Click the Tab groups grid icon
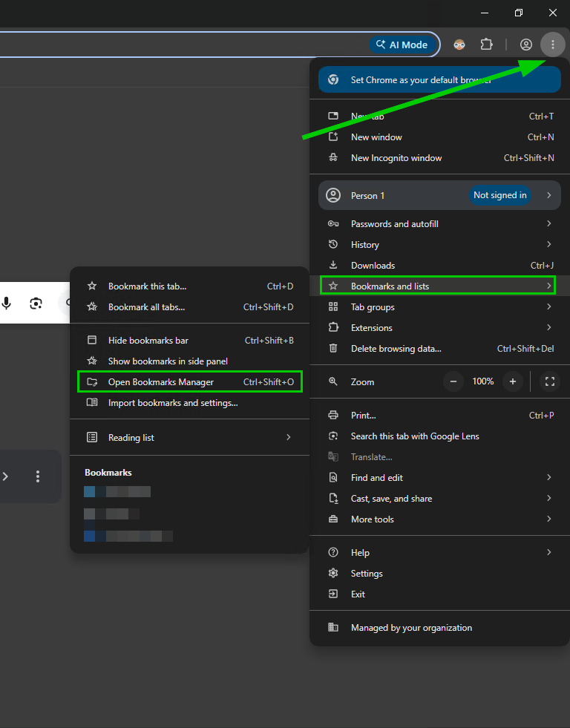The height and width of the screenshot is (728, 570). click(333, 306)
